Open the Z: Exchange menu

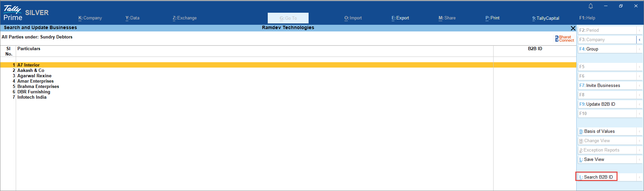click(185, 18)
